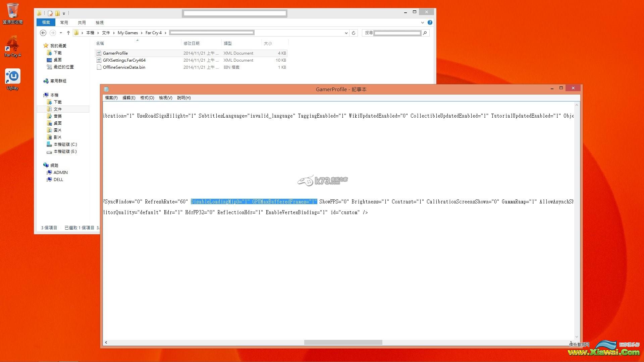Open Notepad View menu 檢視(V)
This screenshot has width=644, height=362.
coord(165,98)
